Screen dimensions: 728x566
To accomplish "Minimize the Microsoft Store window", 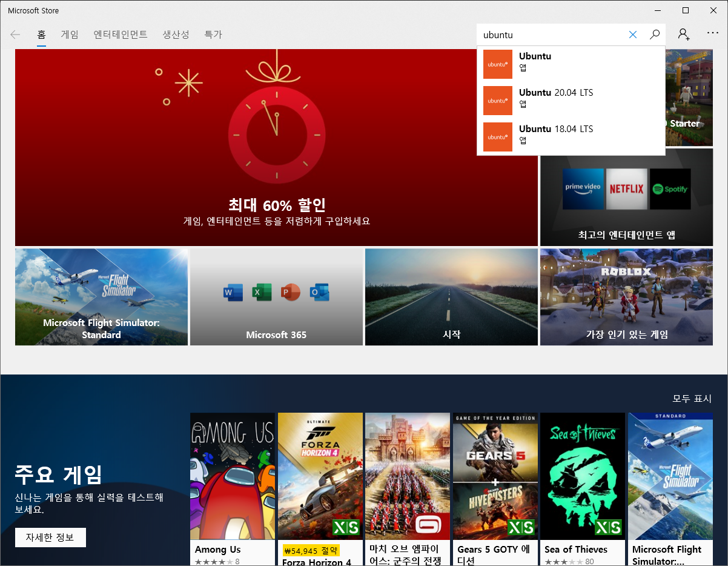I will pyautogui.click(x=658, y=10).
